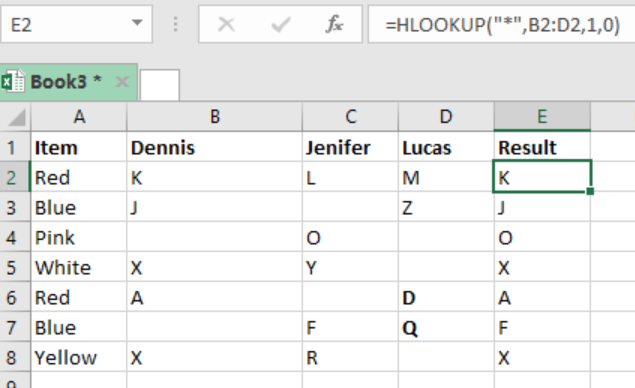635x388 pixels.
Task: Click the Item header cell
Action: 79,147
